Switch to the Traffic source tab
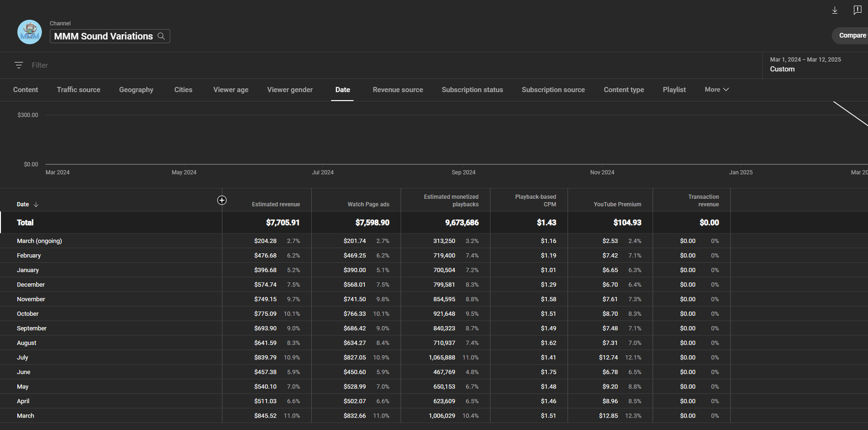This screenshot has width=868, height=430. (x=79, y=90)
